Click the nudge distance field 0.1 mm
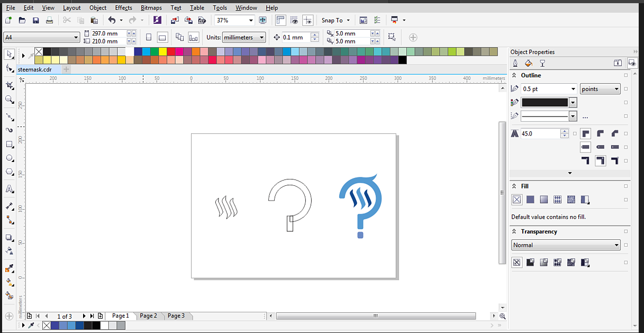The height and width of the screenshot is (333, 644). (x=296, y=37)
